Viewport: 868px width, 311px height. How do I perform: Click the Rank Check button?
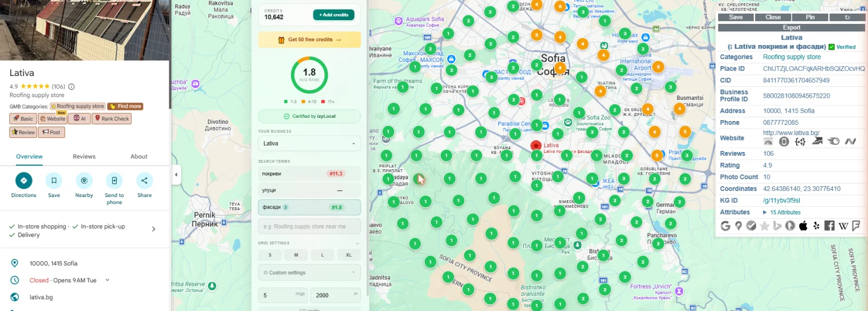click(112, 118)
